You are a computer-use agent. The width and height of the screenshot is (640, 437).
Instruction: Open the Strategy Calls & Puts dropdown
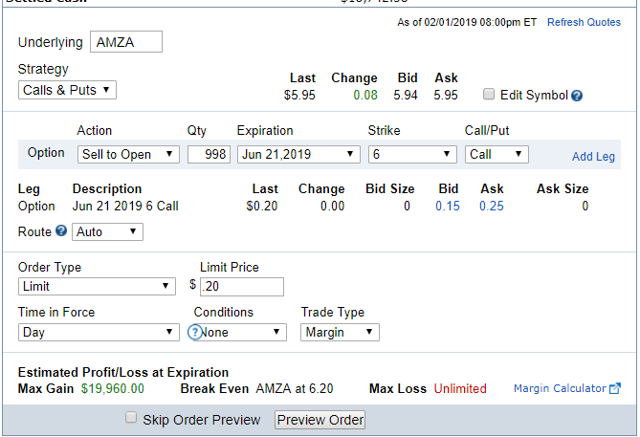click(67, 90)
